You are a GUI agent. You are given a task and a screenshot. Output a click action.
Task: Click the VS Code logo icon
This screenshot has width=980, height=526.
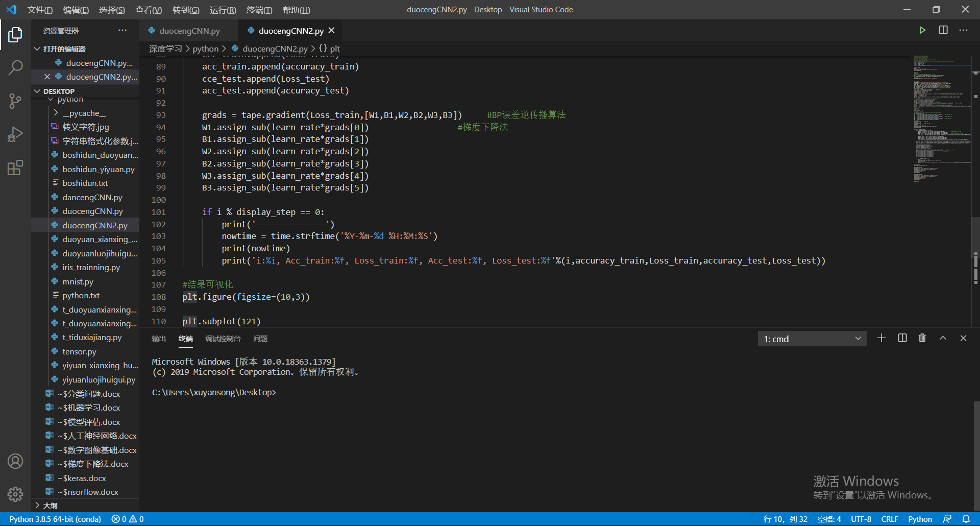point(11,10)
